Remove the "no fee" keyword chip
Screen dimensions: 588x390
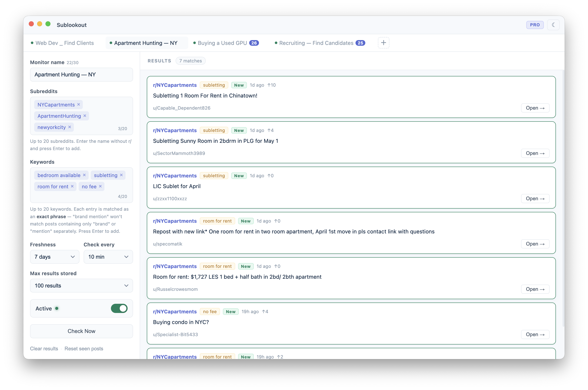click(100, 186)
